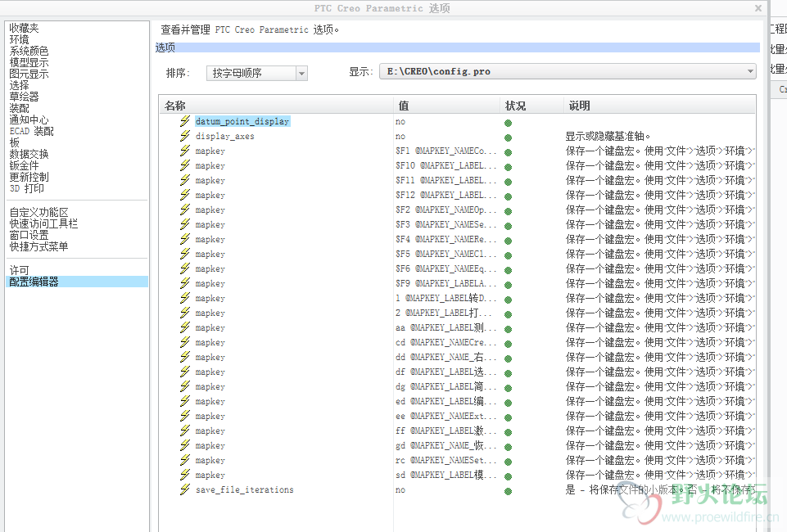Viewport: 787px width, 532px height.
Task: Open 草绘器 category
Action: tap(24, 97)
